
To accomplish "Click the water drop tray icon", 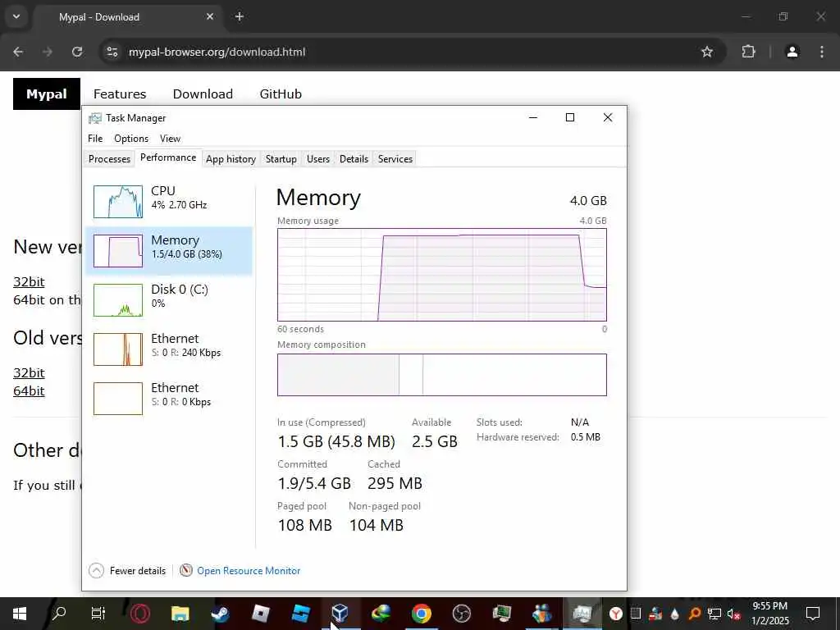I will point(674,614).
